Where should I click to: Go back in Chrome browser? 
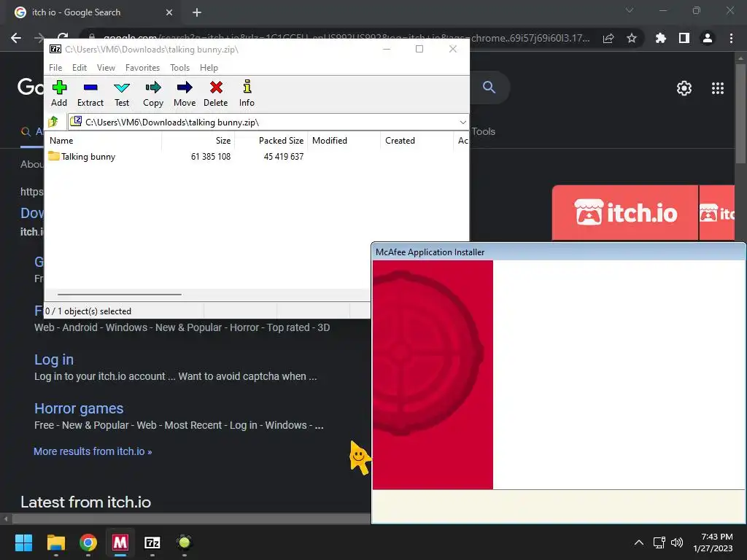[x=16, y=38]
